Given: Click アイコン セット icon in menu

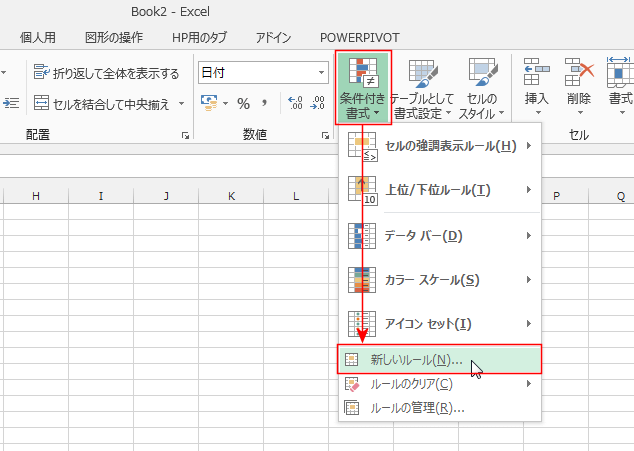Looking at the screenshot, I should click(x=362, y=324).
